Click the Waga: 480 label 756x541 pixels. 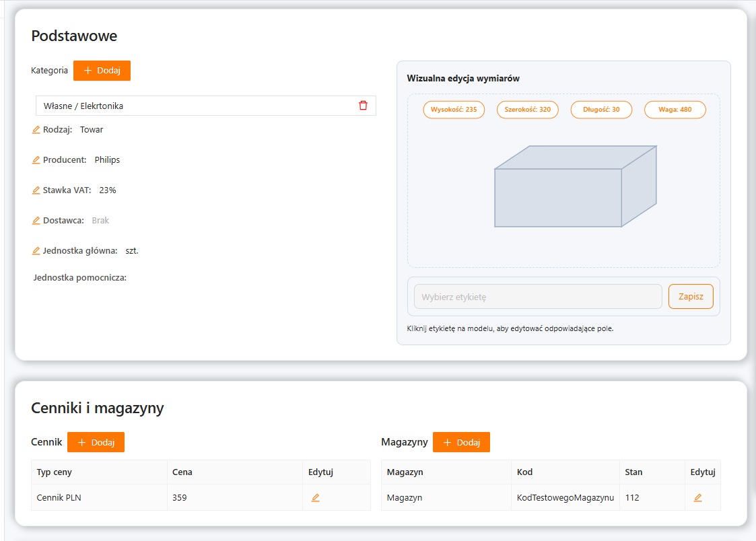[675, 110]
